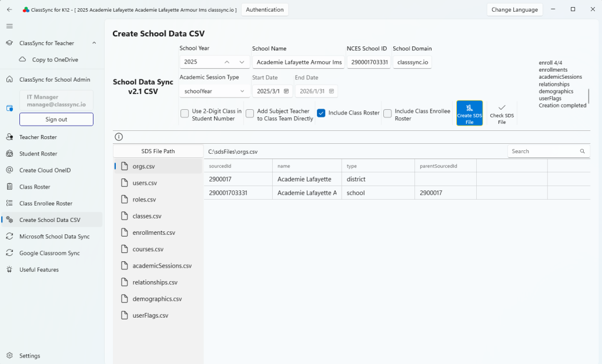
Task: Open the Academic Session Type dropdown
Action: coord(214,91)
